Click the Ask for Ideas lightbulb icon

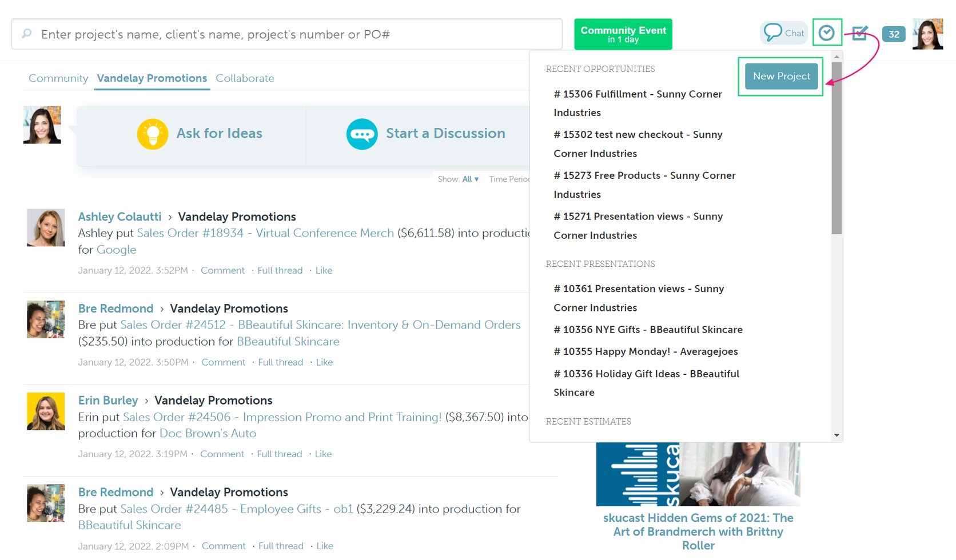pyautogui.click(x=153, y=134)
